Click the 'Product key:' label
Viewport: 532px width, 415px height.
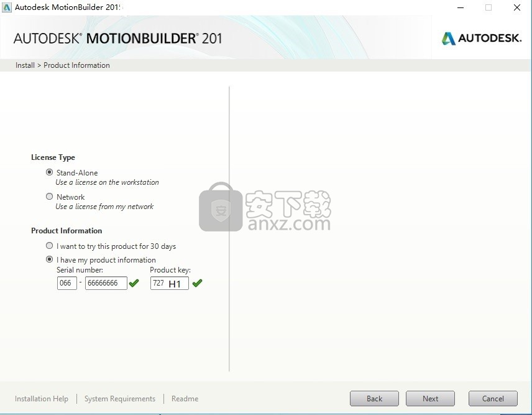coord(170,270)
